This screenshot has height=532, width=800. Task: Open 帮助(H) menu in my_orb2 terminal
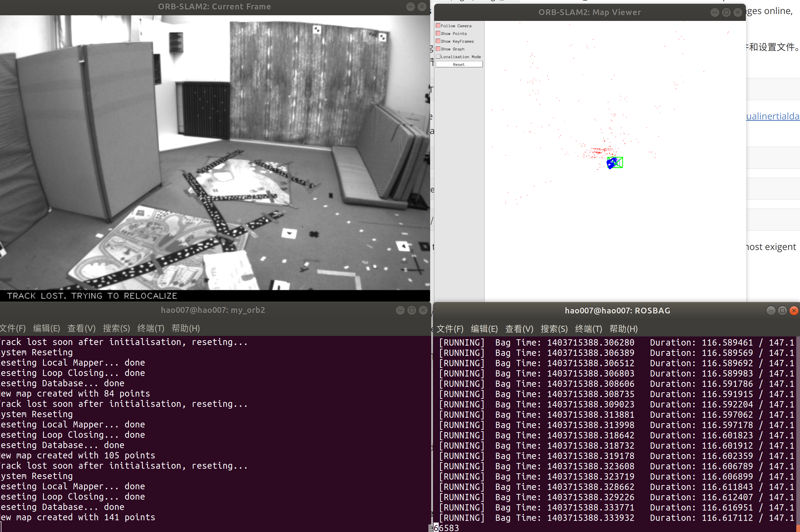click(x=186, y=328)
